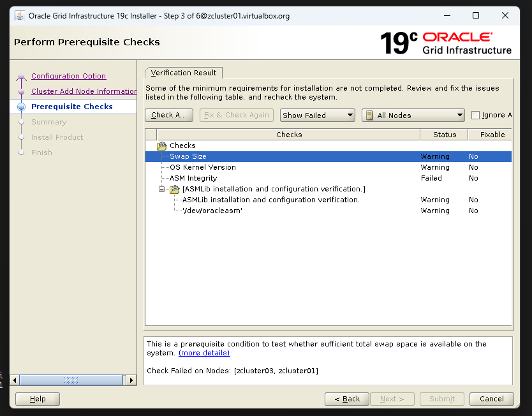
Task: Cancel the installer
Action: tap(492, 399)
